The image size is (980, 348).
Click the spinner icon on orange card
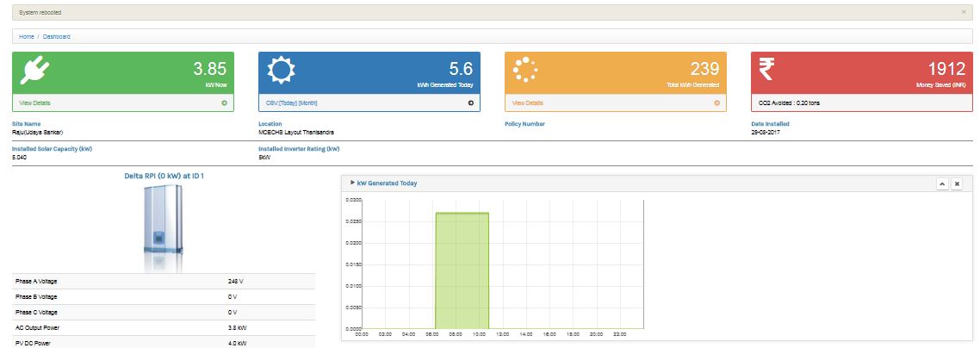click(x=525, y=70)
